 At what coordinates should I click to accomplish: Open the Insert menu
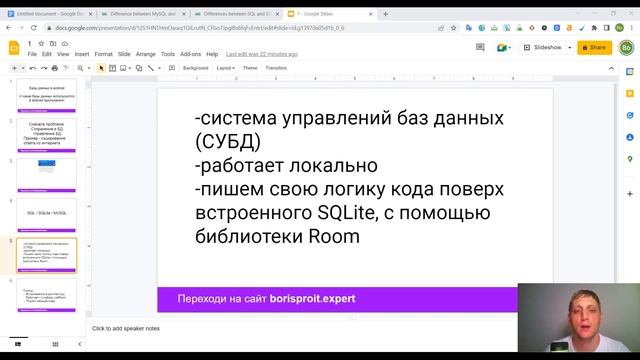tap(82, 54)
